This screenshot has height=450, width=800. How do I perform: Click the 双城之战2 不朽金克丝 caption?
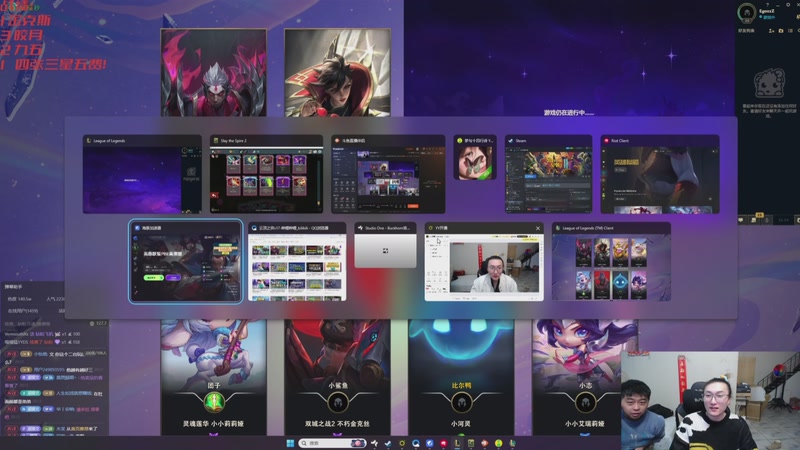pos(337,423)
